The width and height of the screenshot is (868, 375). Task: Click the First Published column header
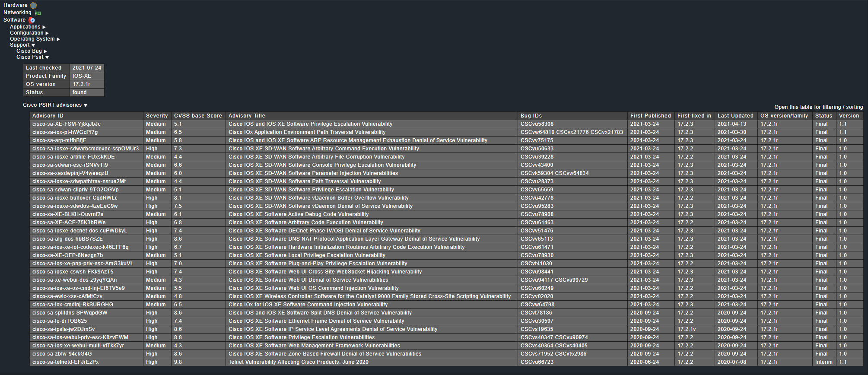click(x=651, y=116)
